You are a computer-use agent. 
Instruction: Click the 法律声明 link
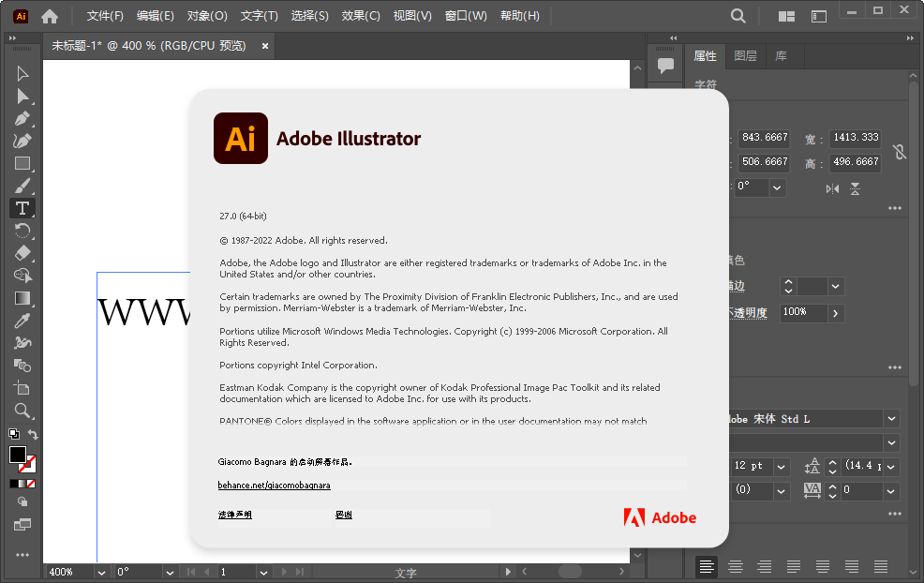(x=235, y=515)
